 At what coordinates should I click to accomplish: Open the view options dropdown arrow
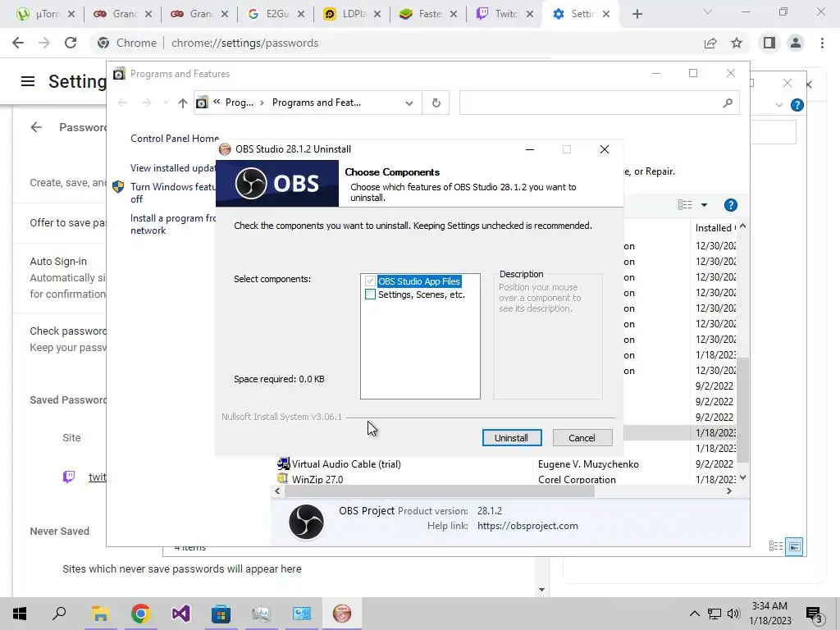705,205
